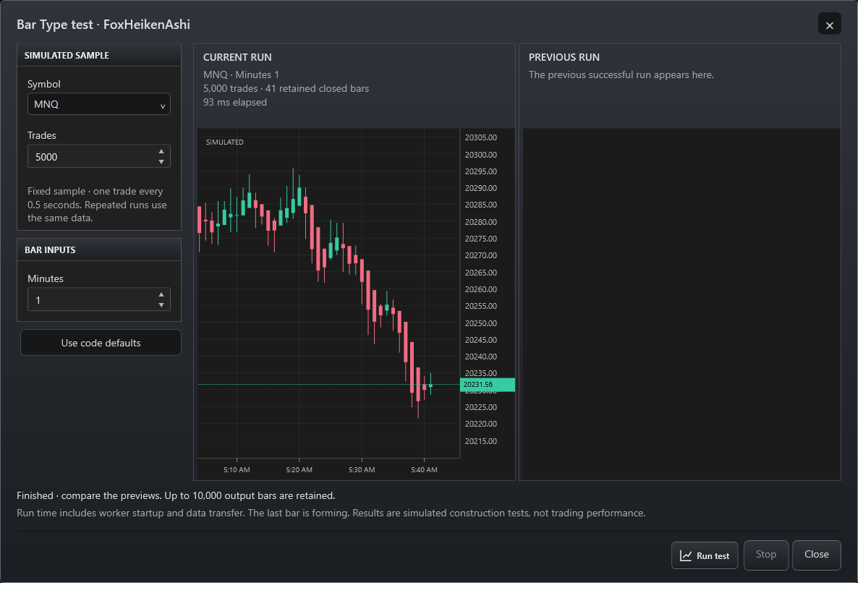Viewport: 868px width, 593px height.
Task: Click the Run test button
Action: [x=705, y=555]
